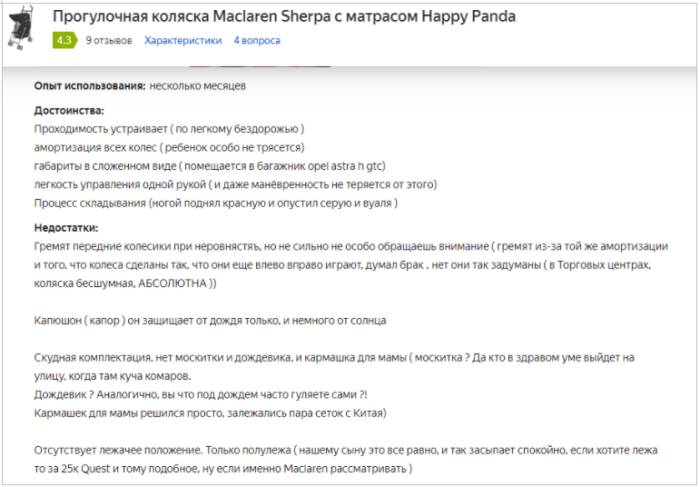Viewport: 700px width, 487px height.
Task: Click the "Достоинства:" heading
Action: [x=69, y=110]
